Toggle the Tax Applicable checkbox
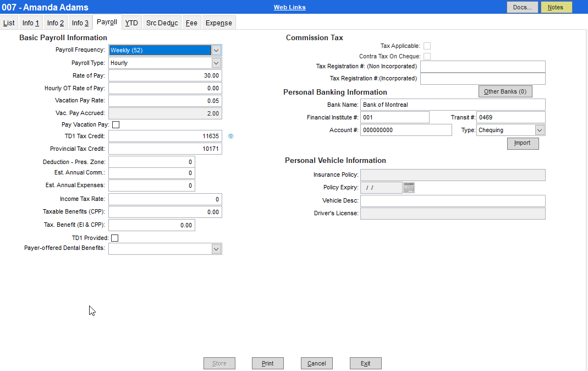588x371 pixels. coord(427,46)
